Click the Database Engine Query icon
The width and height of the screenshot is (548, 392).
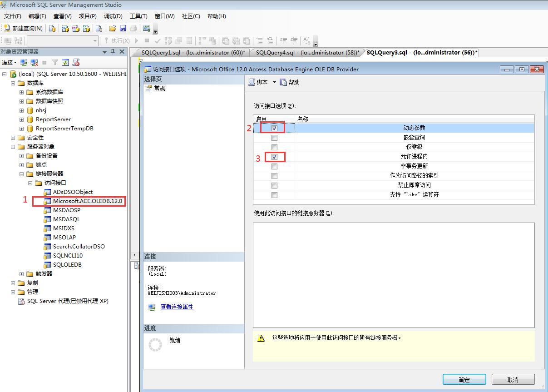[x=52, y=28]
